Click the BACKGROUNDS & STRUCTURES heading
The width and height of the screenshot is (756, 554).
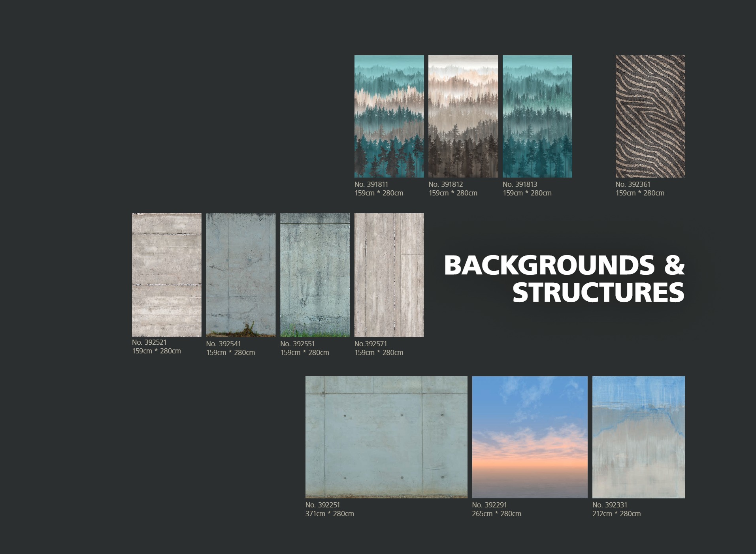tap(564, 278)
